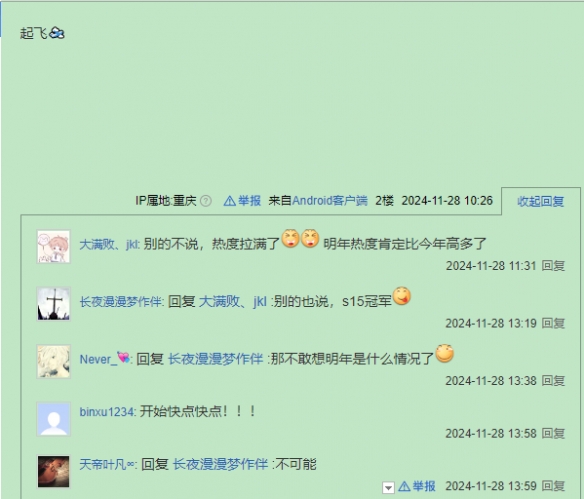Open the binxu1234 username link
Viewport: 584px width, 499px height.
pos(107,411)
